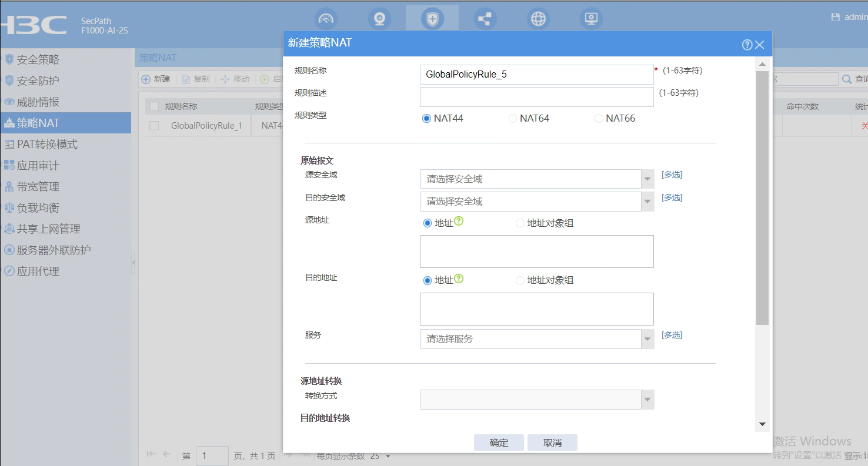The height and width of the screenshot is (466, 868).
Task: Open the monitoring camera icon in top navigation
Action: [x=379, y=19]
